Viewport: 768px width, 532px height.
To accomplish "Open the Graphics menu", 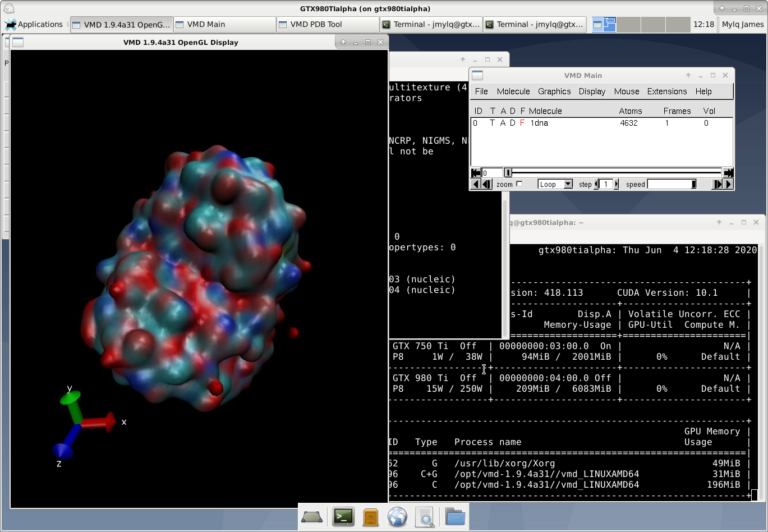I will pyautogui.click(x=554, y=91).
